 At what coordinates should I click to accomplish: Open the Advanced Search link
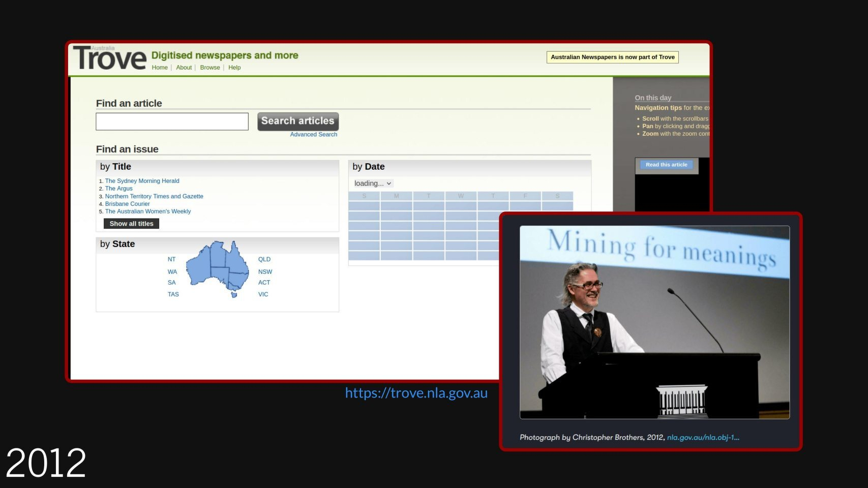[314, 135]
